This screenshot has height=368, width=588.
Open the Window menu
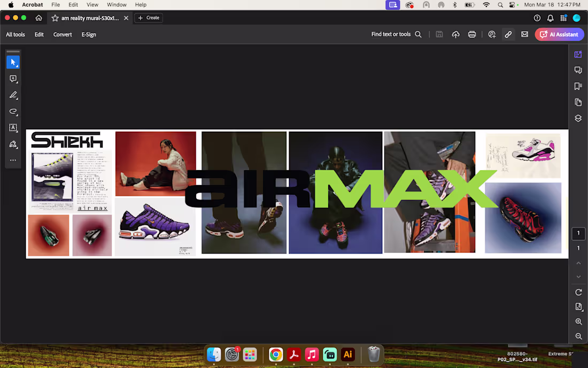tap(117, 4)
